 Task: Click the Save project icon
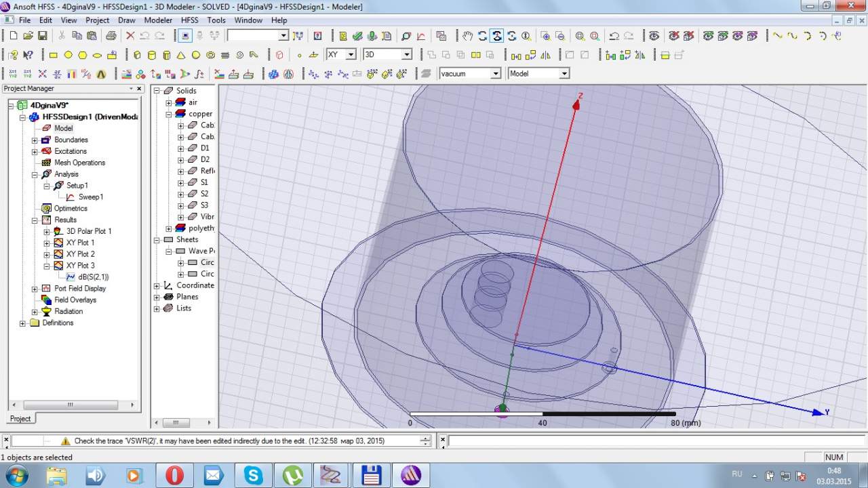coord(42,36)
